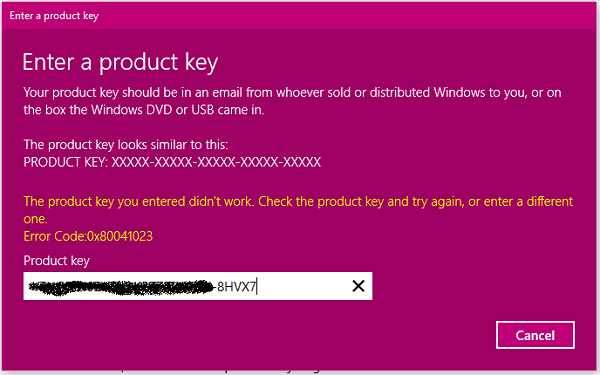
Task: Click the "the box the Windows DVD or USB came in" line
Action: tap(144, 110)
